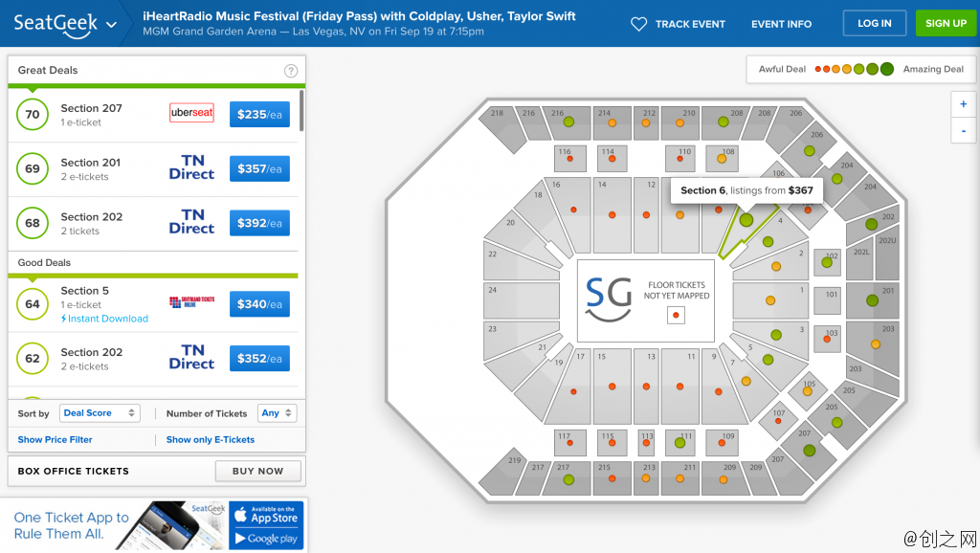Image resolution: width=980 pixels, height=553 pixels.
Task: Click the Log In button
Action: [x=875, y=23]
